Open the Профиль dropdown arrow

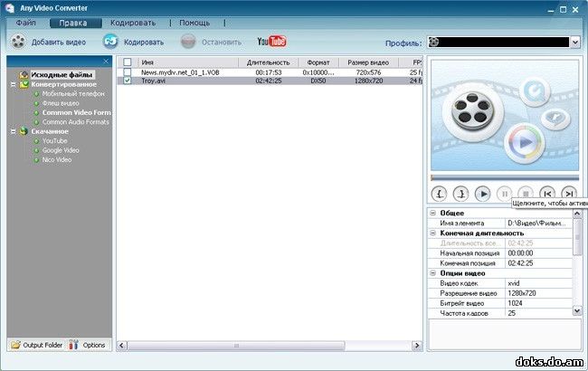(575, 42)
